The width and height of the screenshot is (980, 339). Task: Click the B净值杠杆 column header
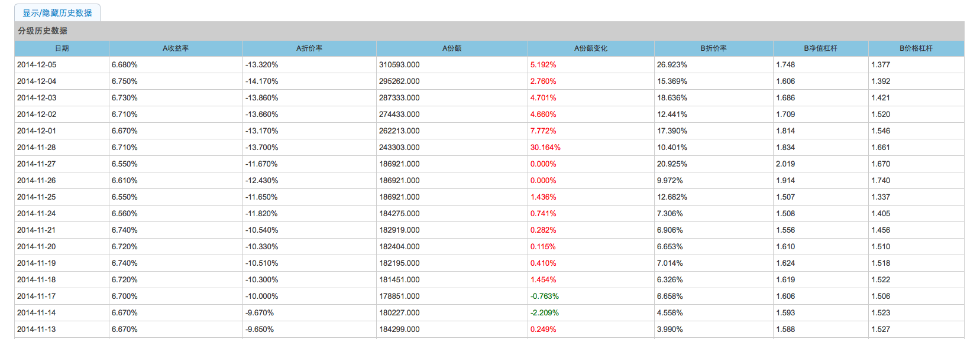point(820,48)
